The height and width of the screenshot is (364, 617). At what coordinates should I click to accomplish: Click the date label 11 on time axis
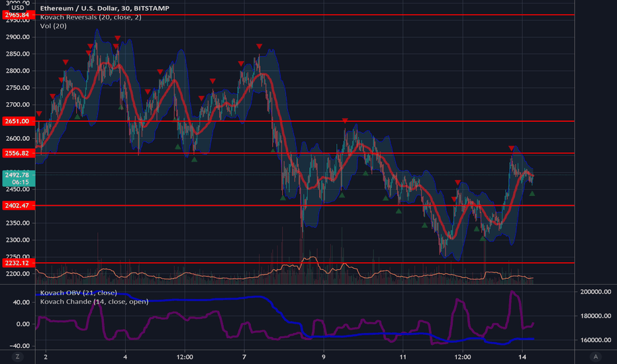coord(403,357)
